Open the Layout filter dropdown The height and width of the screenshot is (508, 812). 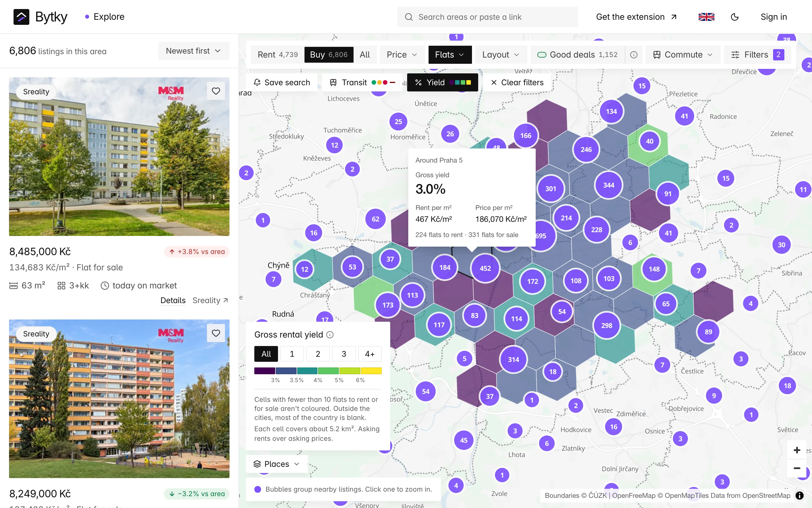[501, 55]
